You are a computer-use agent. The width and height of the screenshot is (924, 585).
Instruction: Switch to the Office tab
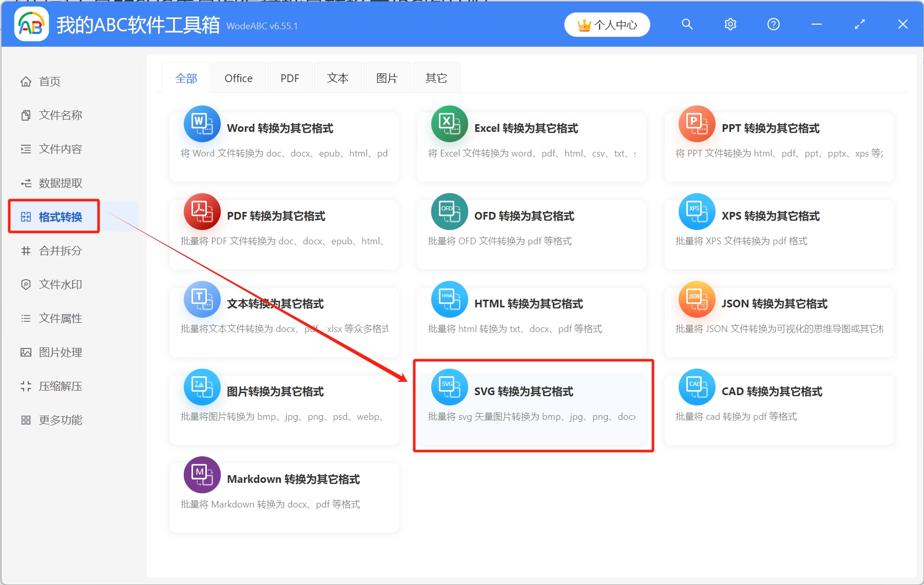coord(238,77)
